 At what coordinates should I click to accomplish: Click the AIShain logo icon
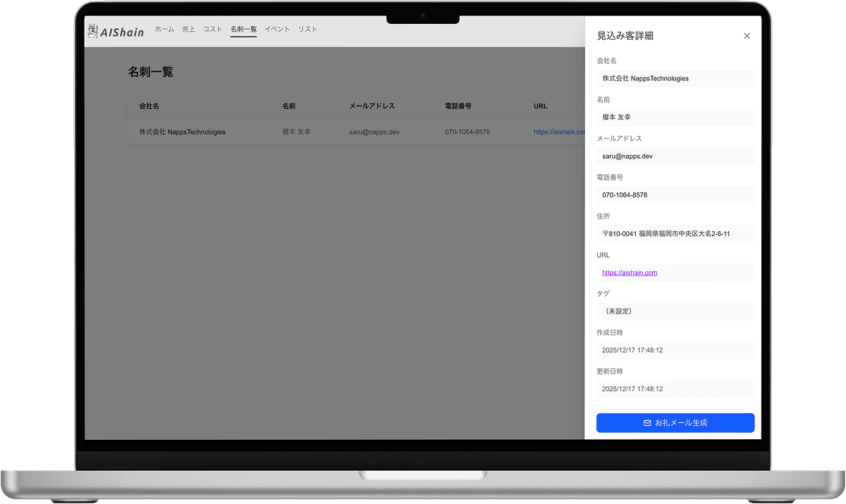pyautogui.click(x=92, y=30)
